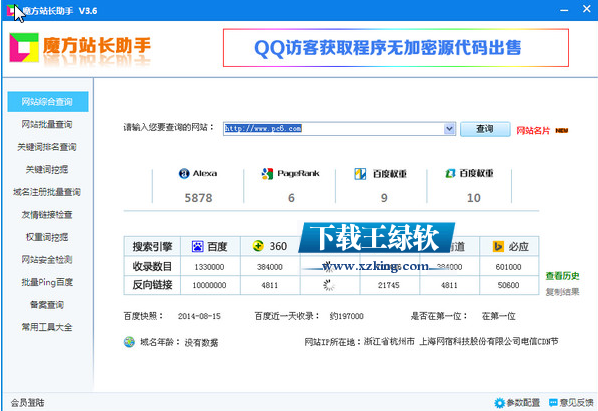Click PageRank value 6
Viewport: 598px width, 411px height.
click(291, 198)
